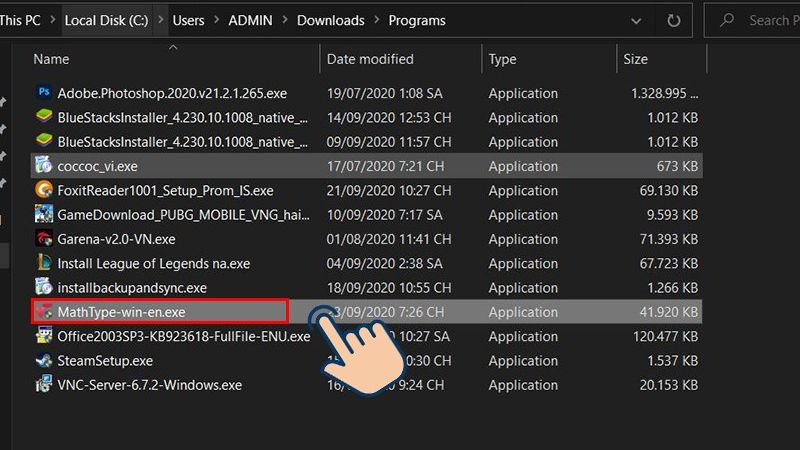Click the coccoc_vi.exe file icon

pyautogui.click(x=44, y=166)
